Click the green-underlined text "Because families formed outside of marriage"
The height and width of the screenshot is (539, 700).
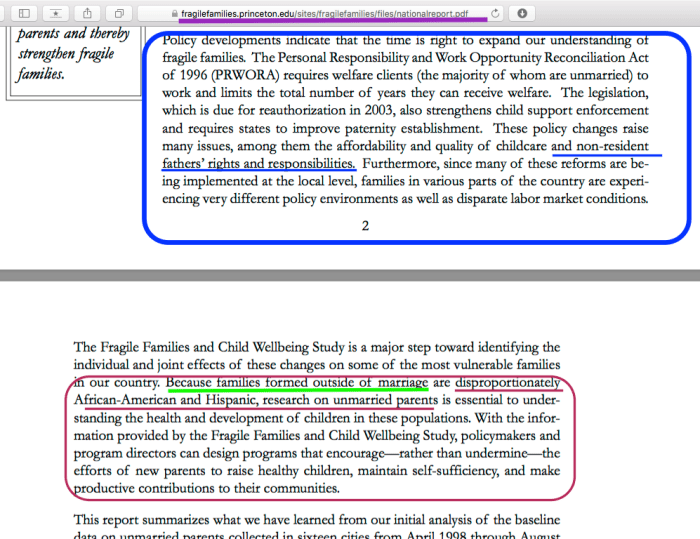pos(297,382)
